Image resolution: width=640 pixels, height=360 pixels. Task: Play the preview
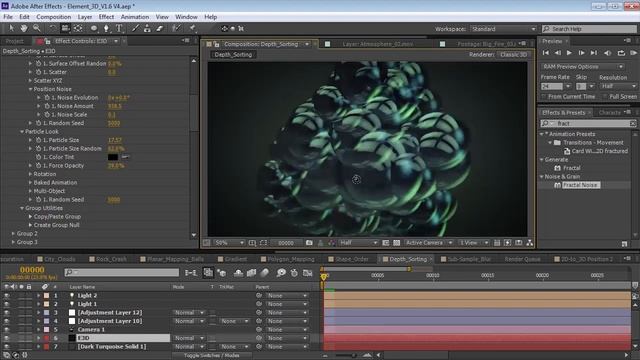569,53
